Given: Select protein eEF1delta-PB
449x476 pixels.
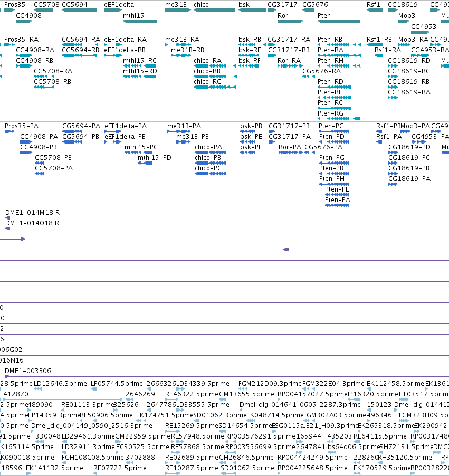Looking at the screenshot, I should tap(125, 137).
